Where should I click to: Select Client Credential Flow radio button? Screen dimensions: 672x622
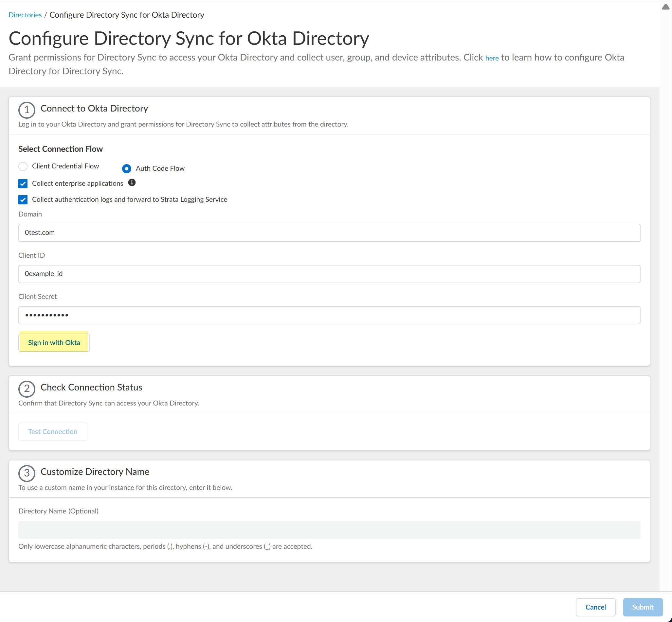pos(23,166)
